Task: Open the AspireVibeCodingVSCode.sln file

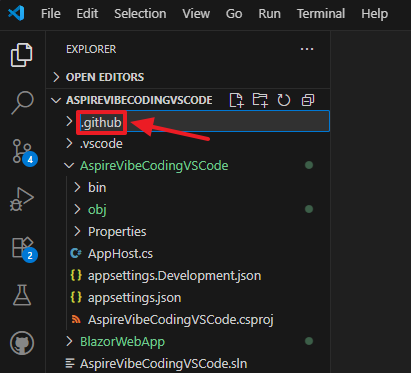Action: [164, 364]
